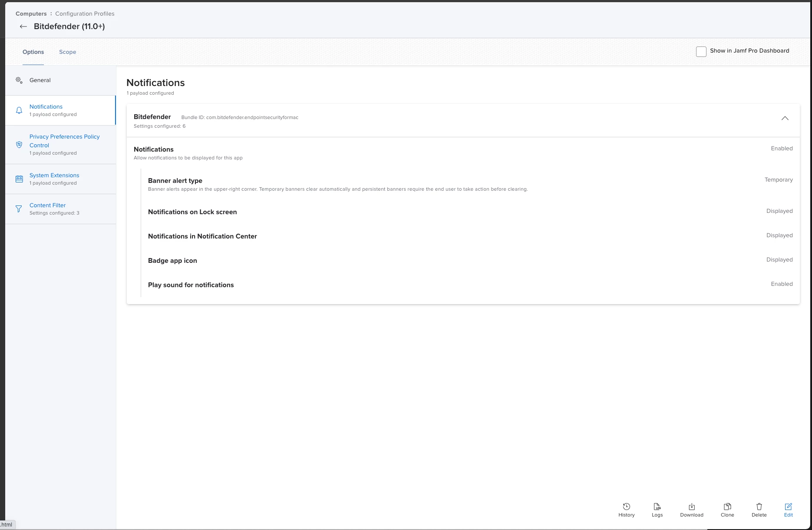Click 'Allow notifications to be displayed' description
The height and width of the screenshot is (530, 812).
[x=188, y=158]
